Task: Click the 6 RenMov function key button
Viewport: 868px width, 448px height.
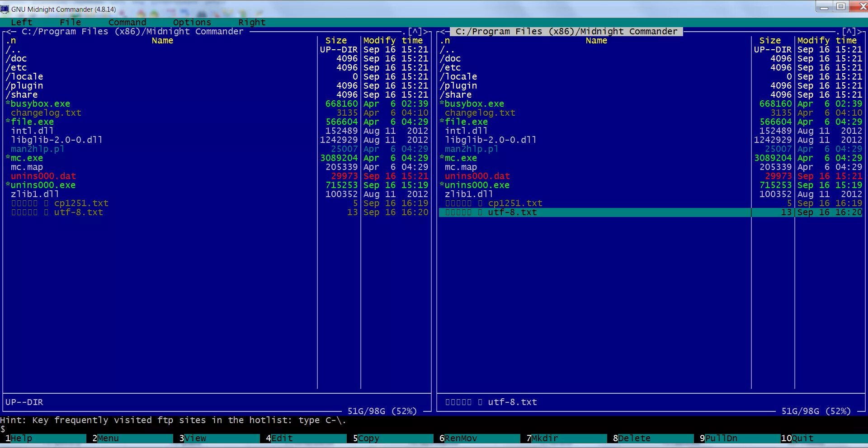Action: [x=477, y=439]
